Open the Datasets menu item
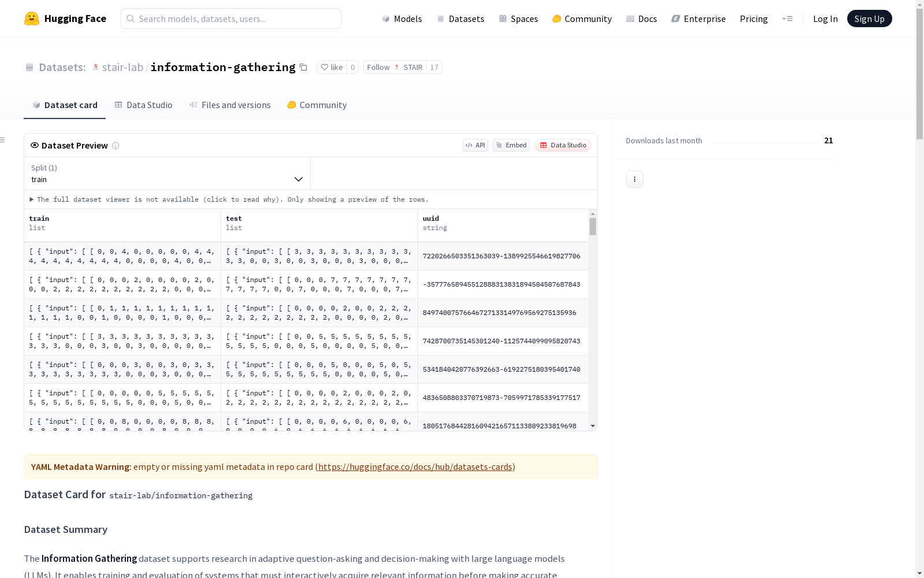This screenshot has height=578, width=924. 460,18
